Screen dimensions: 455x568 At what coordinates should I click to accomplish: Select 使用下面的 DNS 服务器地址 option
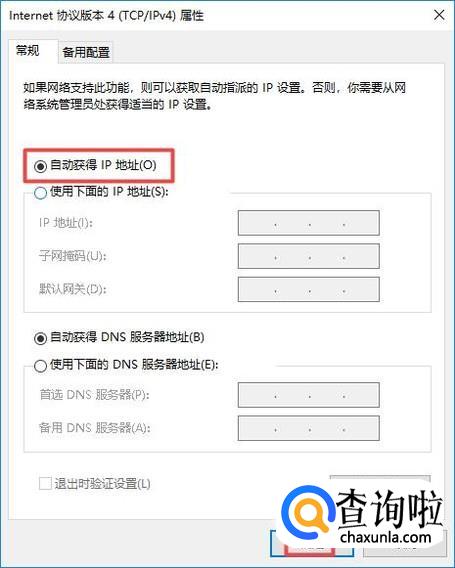pyautogui.click(x=40, y=366)
